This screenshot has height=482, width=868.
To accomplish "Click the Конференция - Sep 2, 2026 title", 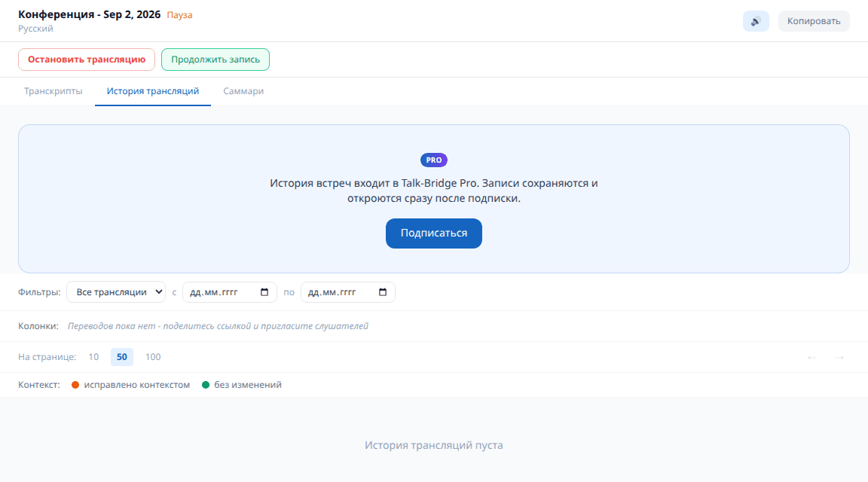I will [x=89, y=14].
